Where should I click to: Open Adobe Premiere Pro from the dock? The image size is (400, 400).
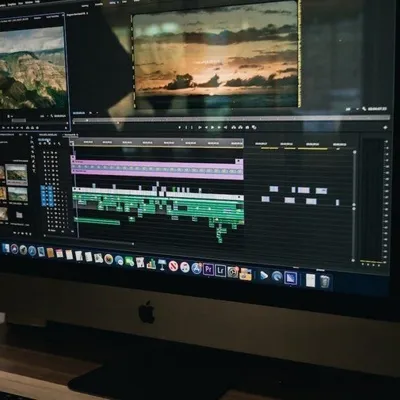209,269
